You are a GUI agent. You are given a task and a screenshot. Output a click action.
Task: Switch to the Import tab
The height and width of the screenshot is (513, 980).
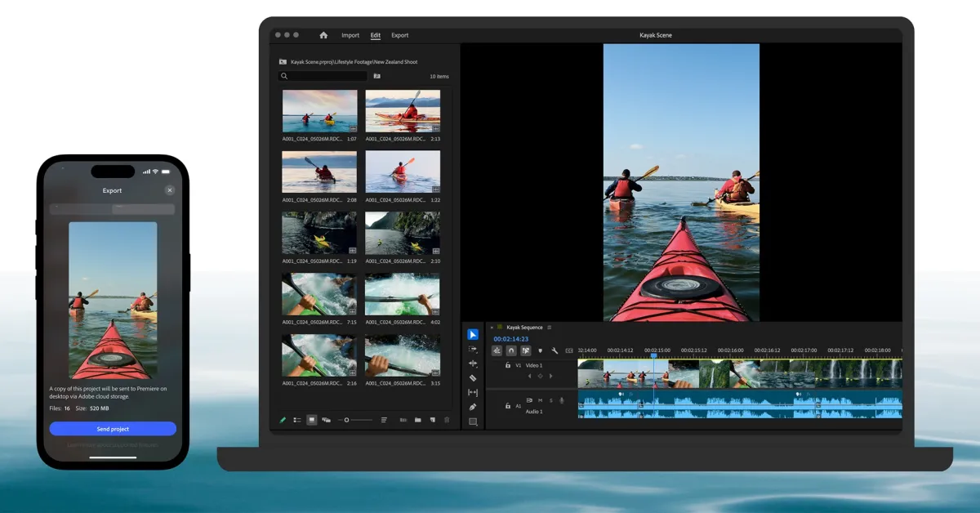(350, 35)
